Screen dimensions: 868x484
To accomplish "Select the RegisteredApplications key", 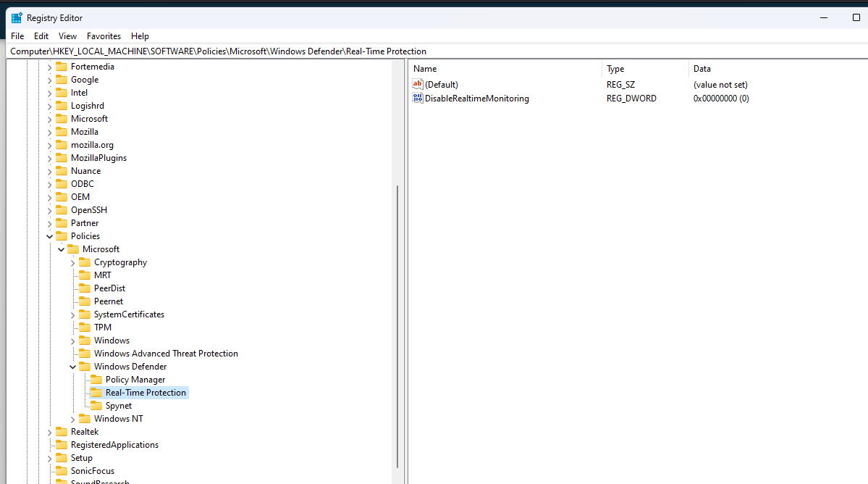I will [x=114, y=445].
